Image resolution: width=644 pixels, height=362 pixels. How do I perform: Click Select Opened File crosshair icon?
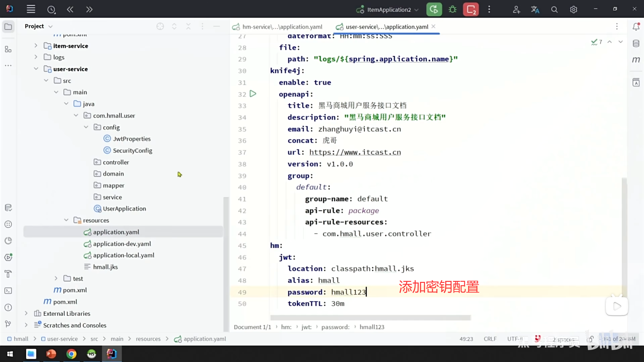[x=160, y=26]
